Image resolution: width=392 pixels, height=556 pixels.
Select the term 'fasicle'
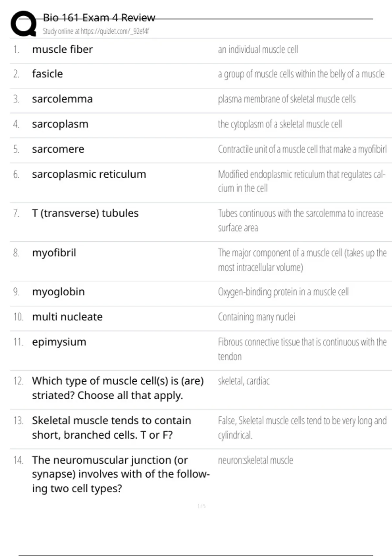(47, 74)
